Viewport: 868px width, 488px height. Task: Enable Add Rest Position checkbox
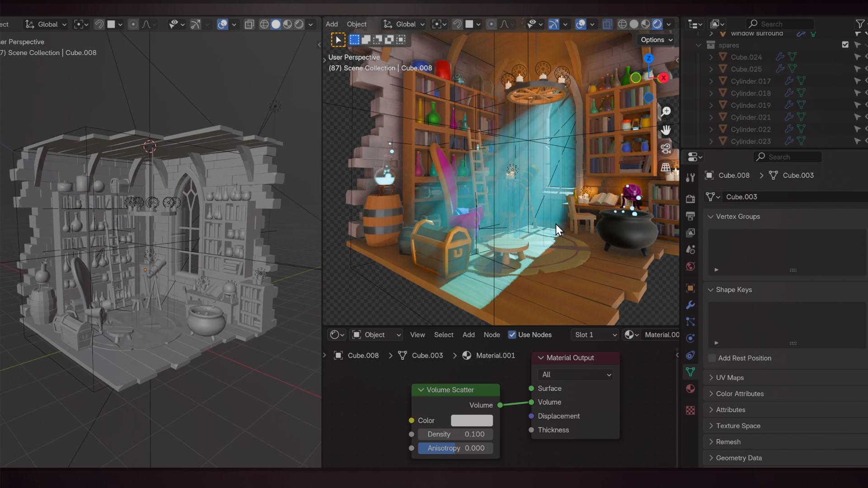tap(712, 358)
